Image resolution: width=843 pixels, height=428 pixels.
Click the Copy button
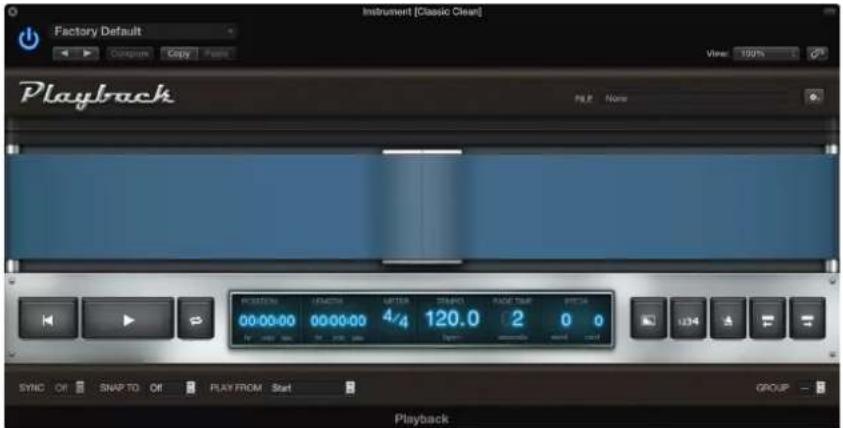pyautogui.click(x=179, y=54)
